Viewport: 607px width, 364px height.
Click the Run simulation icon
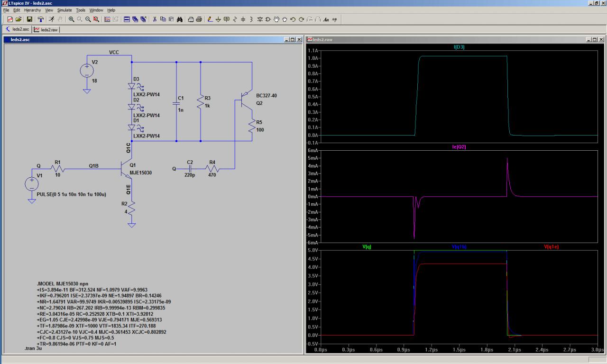(52, 19)
